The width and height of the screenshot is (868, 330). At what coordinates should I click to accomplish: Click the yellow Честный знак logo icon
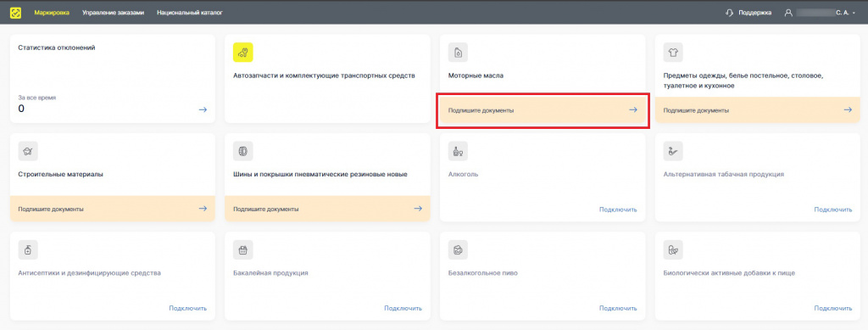[x=15, y=12]
